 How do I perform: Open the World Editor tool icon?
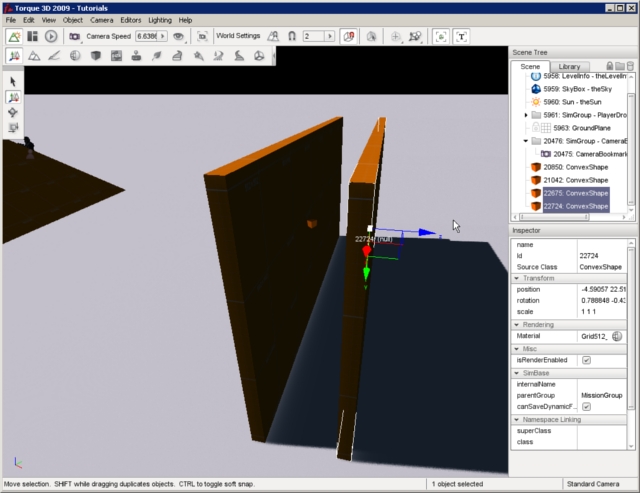click(15, 36)
